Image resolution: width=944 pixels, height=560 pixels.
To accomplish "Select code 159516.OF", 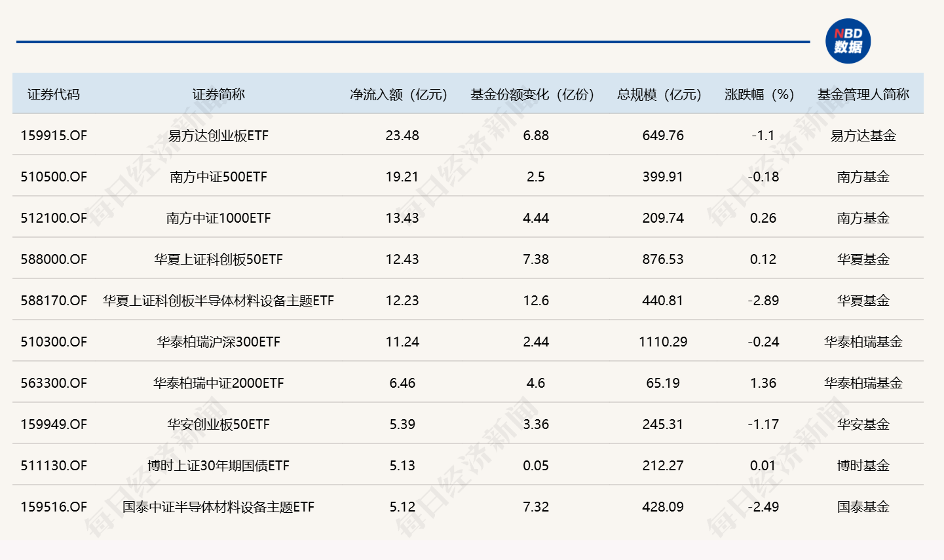I will point(54,507).
